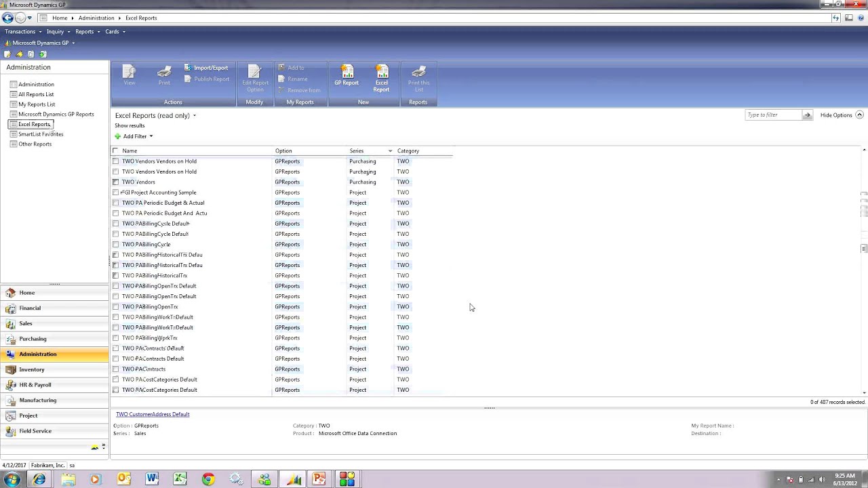
Task: Open the HR & Payroll navigation button
Action: pos(54,385)
